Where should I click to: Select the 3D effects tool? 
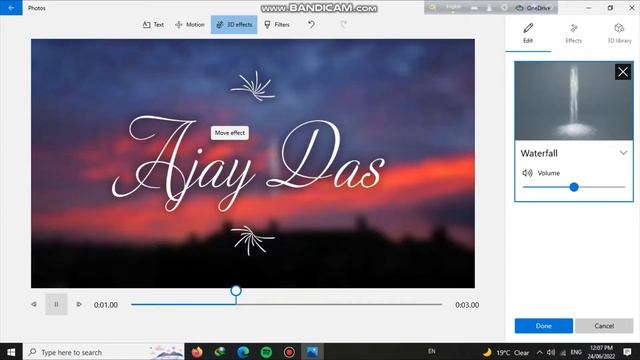(x=234, y=24)
